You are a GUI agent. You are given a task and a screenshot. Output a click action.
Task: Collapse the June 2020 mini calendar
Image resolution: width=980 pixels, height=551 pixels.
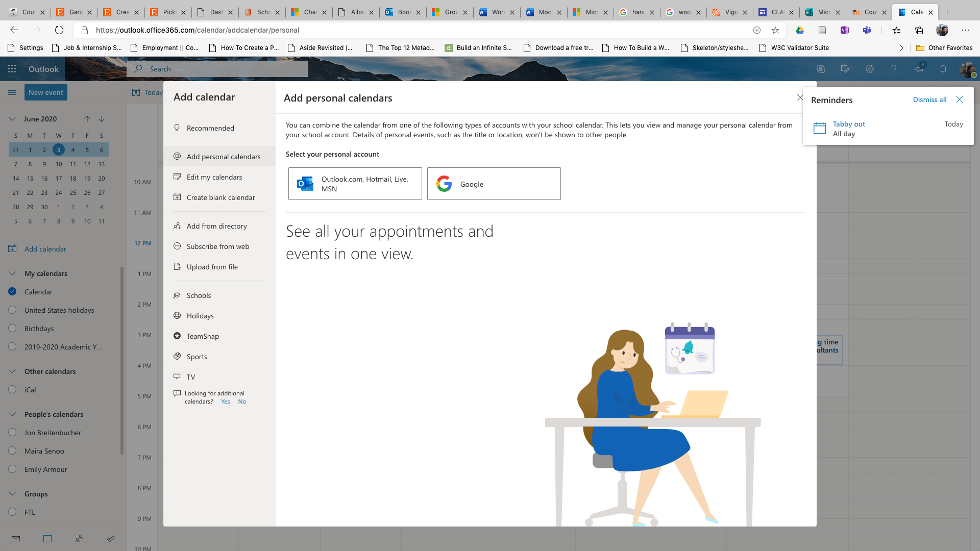[x=12, y=119]
